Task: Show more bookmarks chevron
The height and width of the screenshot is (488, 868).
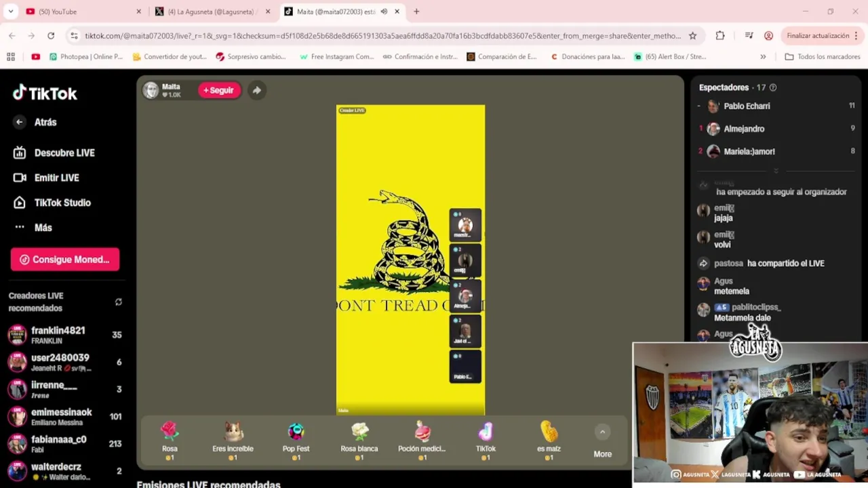Action: pyautogui.click(x=763, y=57)
